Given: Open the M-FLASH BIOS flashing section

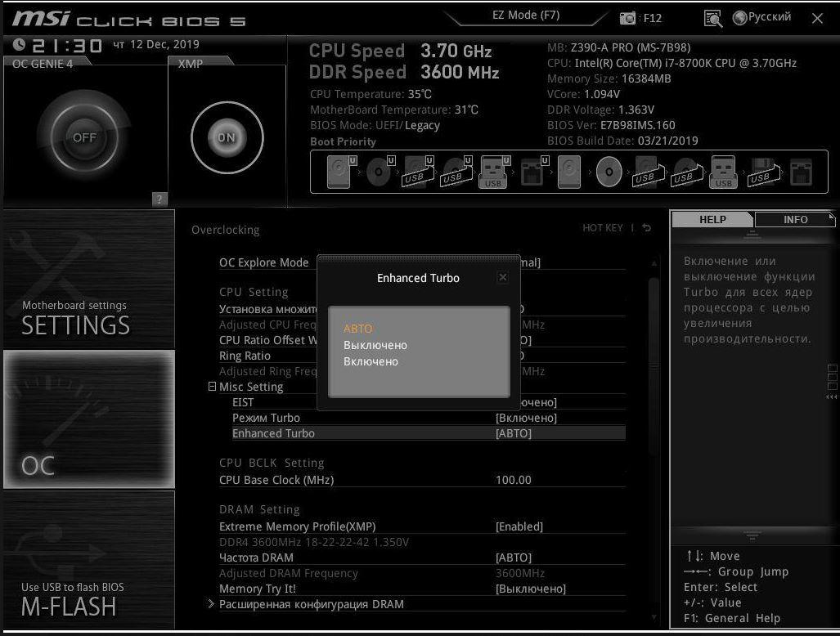Looking at the screenshot, I should click(x=89, y=560).
